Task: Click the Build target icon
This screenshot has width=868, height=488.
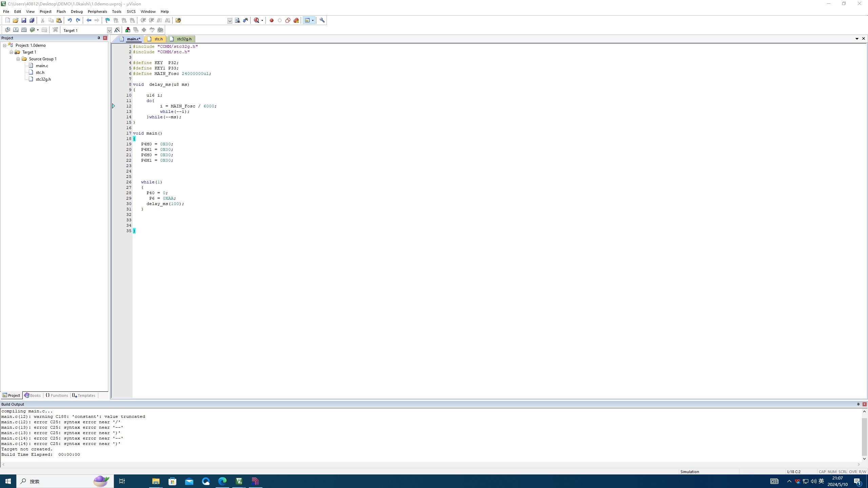Action: click(x=16, y=30)
